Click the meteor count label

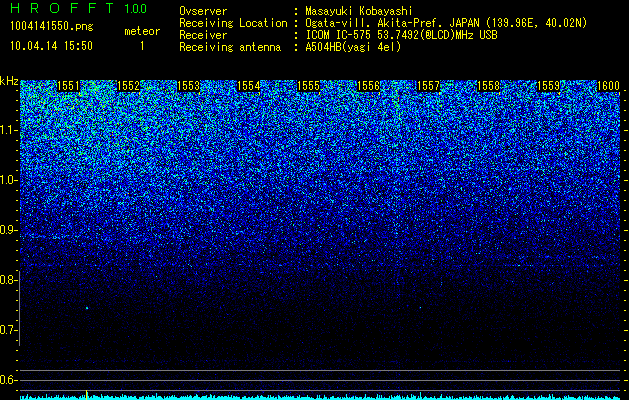142,31
